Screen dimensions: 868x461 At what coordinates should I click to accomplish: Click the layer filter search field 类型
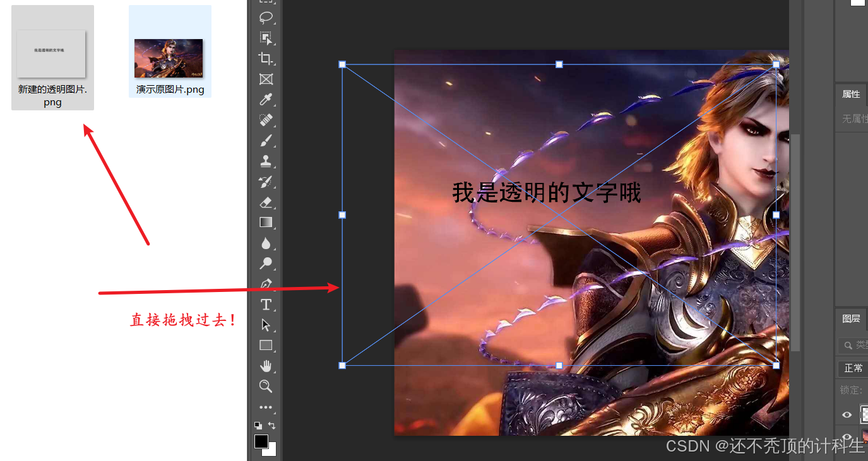point(853,345)
